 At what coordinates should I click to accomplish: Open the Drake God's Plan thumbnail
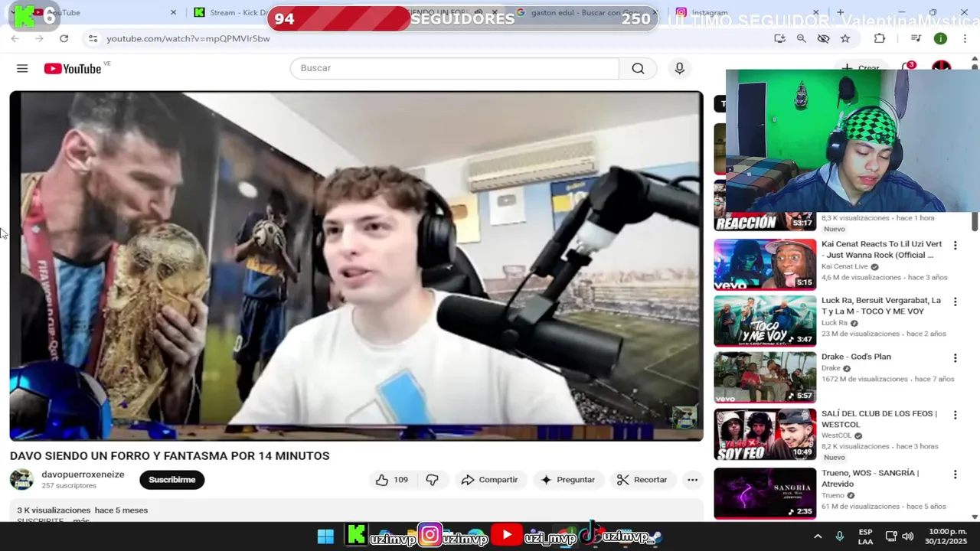click(765, 377)
